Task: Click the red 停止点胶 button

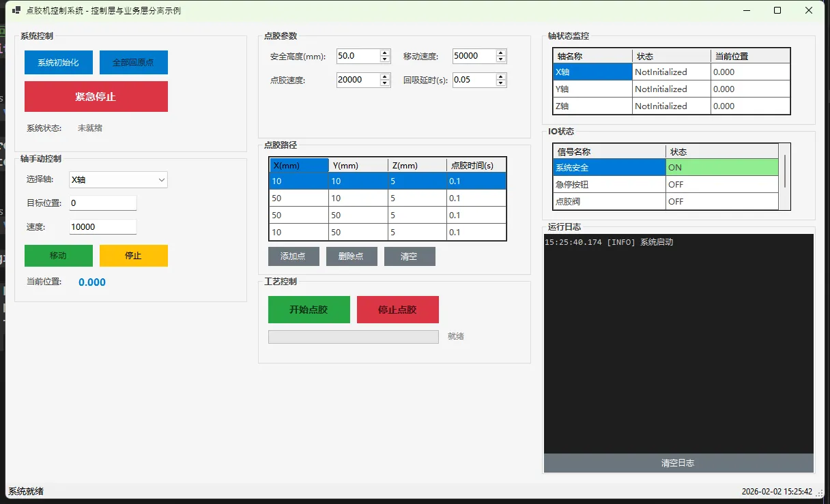Action: [x=397, y=310]
